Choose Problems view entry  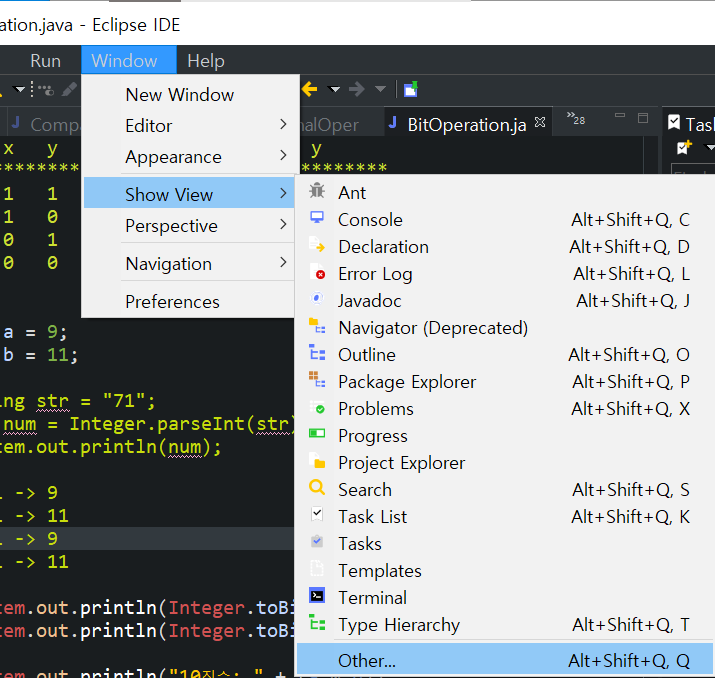point(504,409)
